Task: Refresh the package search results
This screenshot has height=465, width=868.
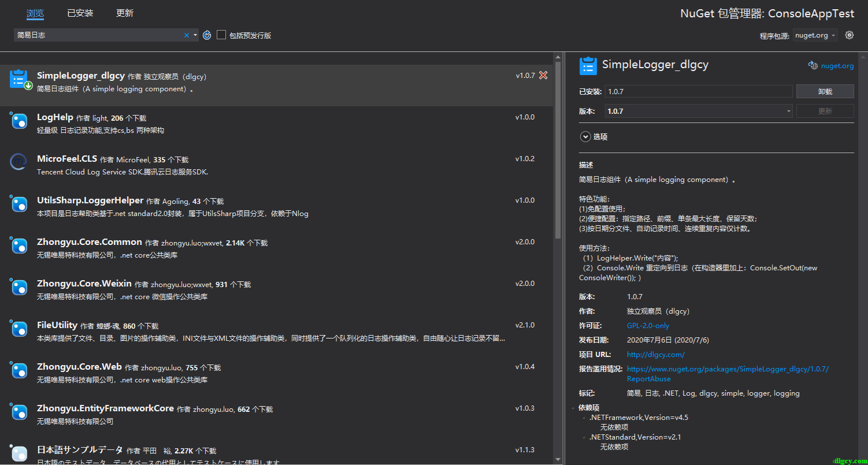Action: [x=207, y=35]
